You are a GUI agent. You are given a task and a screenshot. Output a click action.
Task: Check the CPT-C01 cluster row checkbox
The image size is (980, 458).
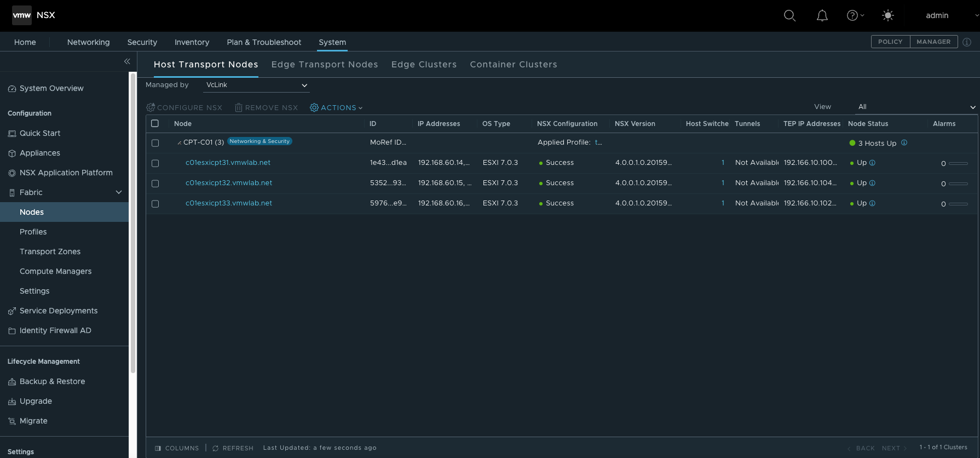(155, 143)
